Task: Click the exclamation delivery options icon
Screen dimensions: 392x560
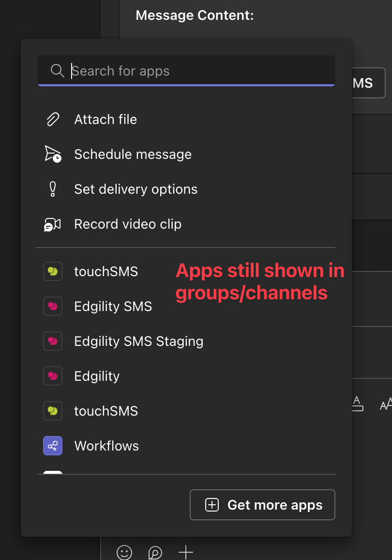Action: (53, 189)
